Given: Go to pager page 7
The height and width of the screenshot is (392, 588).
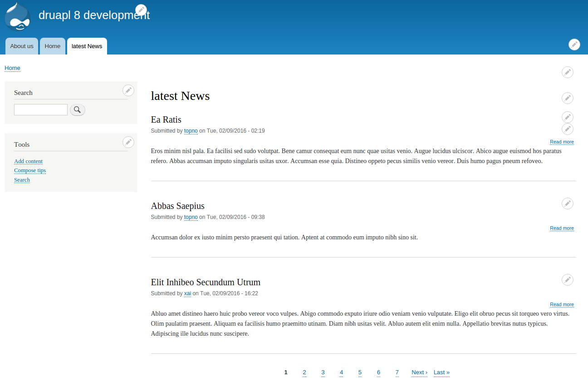Looking at the screenshot, I should point(397,372).
